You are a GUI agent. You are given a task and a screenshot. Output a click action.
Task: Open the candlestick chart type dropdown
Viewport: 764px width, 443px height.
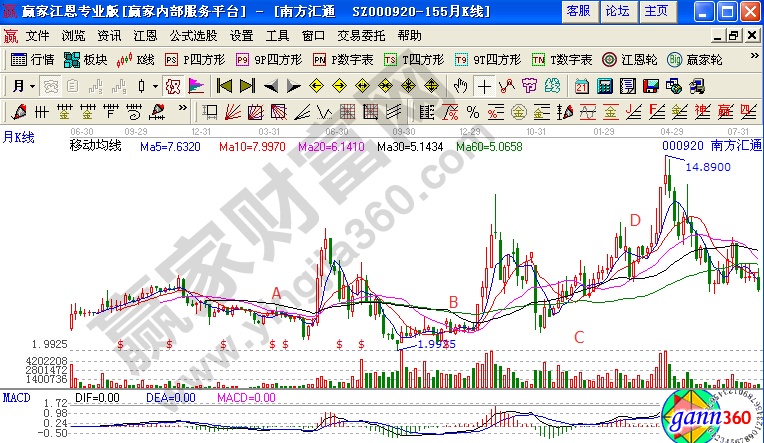coord(155,87)
